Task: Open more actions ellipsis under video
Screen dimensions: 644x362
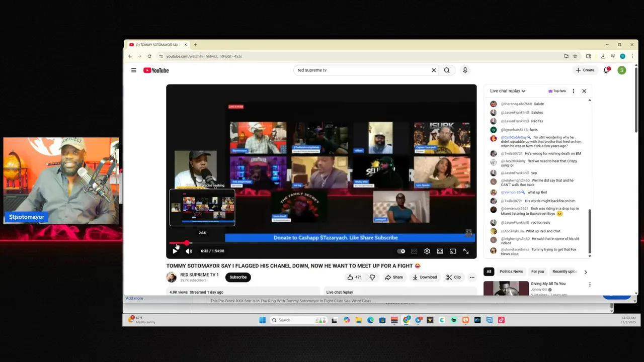Action: coord(472,277)
